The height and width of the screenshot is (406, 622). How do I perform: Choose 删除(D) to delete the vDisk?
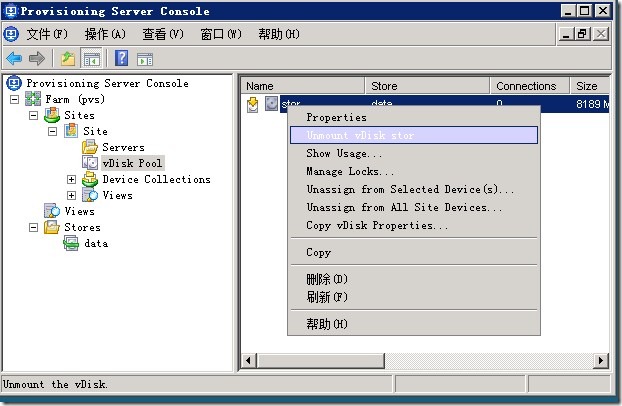pyautogui.click(x=414, y=279)
